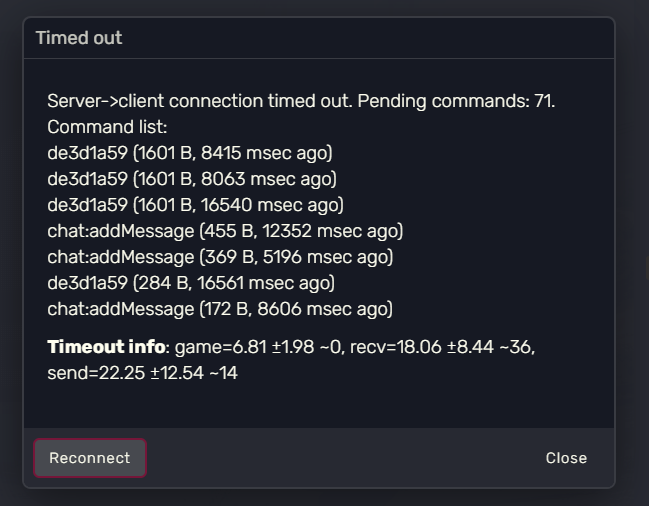Click the empty footer area between the buttons
649x506 pixels.
pos(340,458)
